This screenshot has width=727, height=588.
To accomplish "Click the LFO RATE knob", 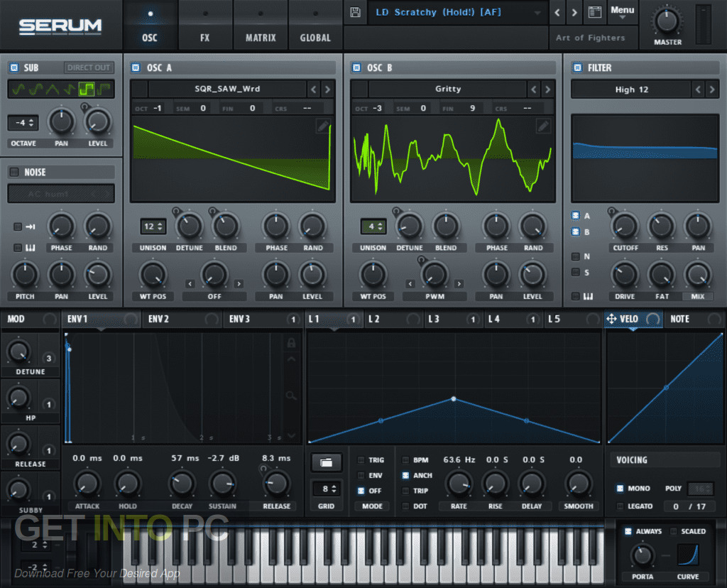I will tap(459, 484).
